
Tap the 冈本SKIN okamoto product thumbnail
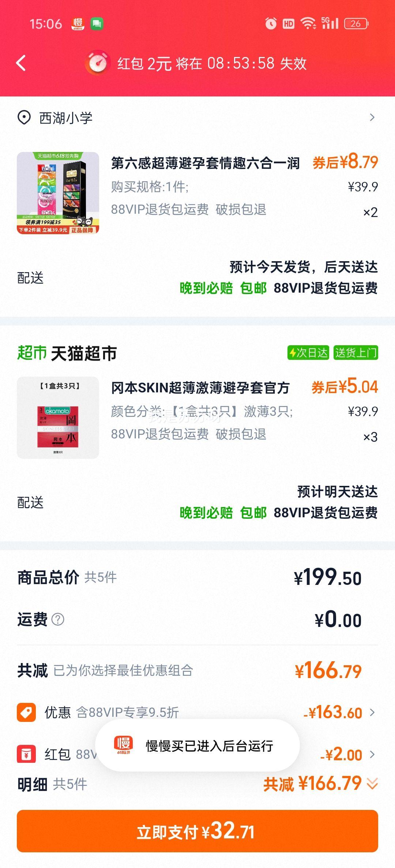click(x=58, y=418)
